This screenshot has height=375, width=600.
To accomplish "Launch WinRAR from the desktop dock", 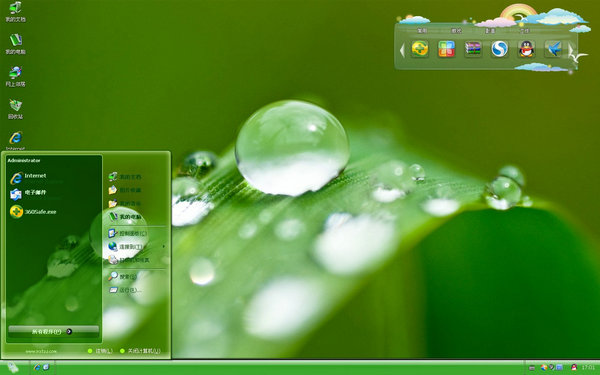I will click(x=473, y=49).
